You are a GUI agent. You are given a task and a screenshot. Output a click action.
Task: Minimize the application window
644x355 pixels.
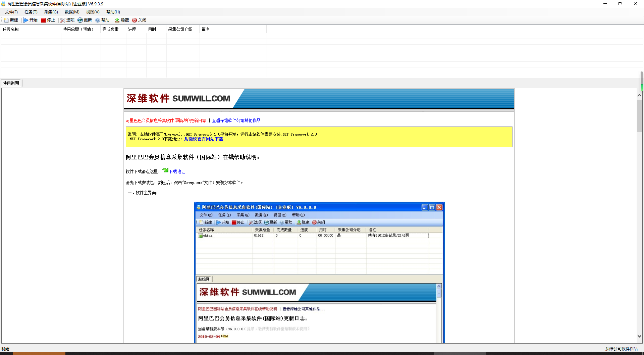pos(605,4)
